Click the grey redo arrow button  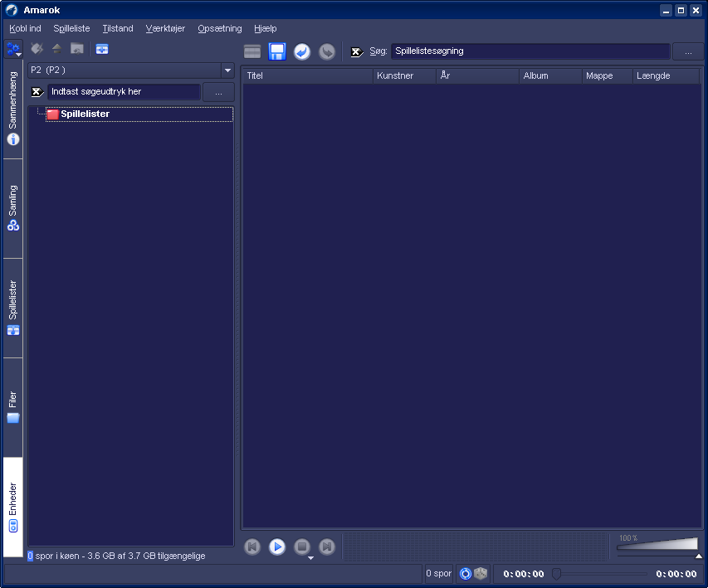327,51
